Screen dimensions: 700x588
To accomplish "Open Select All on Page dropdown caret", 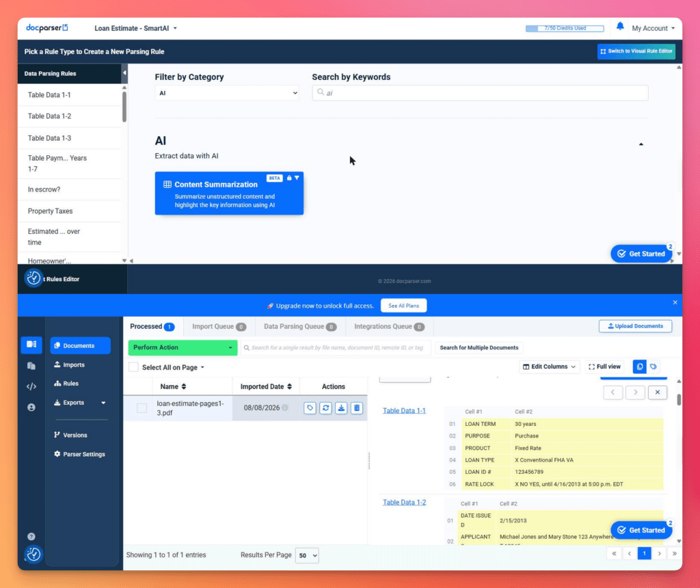I will pos(202,367).
